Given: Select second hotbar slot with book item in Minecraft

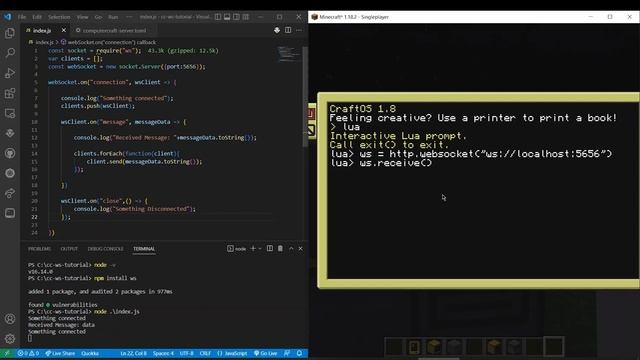Looking at the screenshot, I should click(x=414, y=347).
